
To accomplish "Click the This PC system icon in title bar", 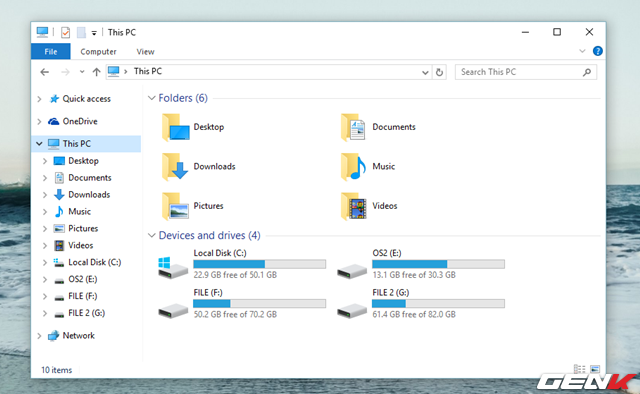I will click(x=42, y=32).
